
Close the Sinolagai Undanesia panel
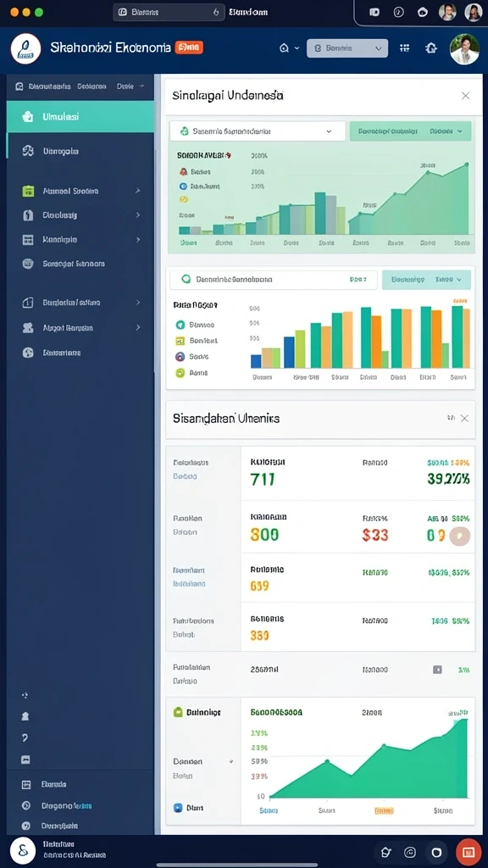[465, 96]
